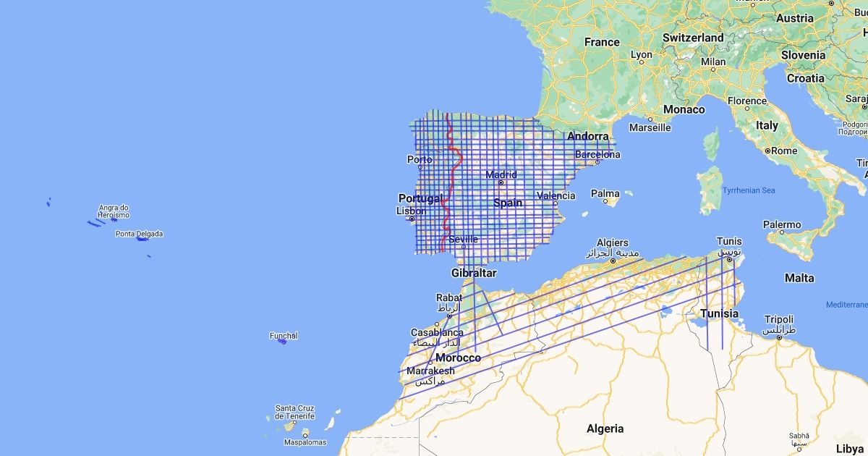Select the Santa Cruz de Tenerife label
The height and width of the screenshot is (456, 868).
pyautogui.click(x=294, y=412)
